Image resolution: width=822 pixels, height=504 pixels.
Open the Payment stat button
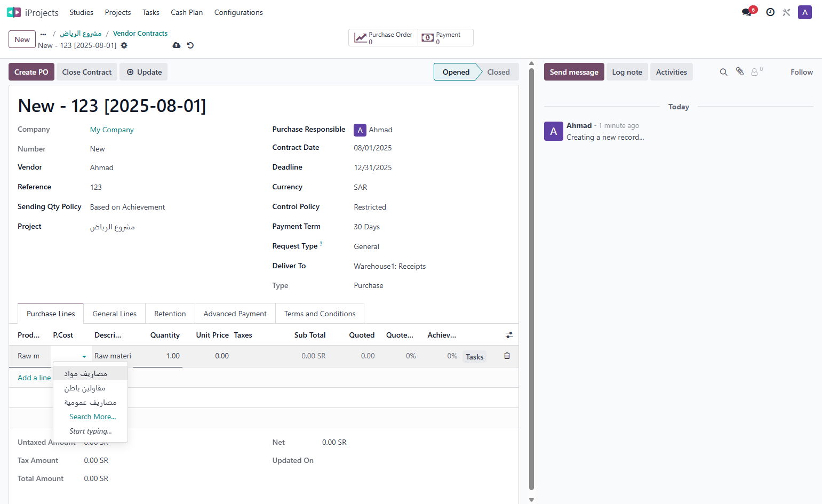coord(445,38)
